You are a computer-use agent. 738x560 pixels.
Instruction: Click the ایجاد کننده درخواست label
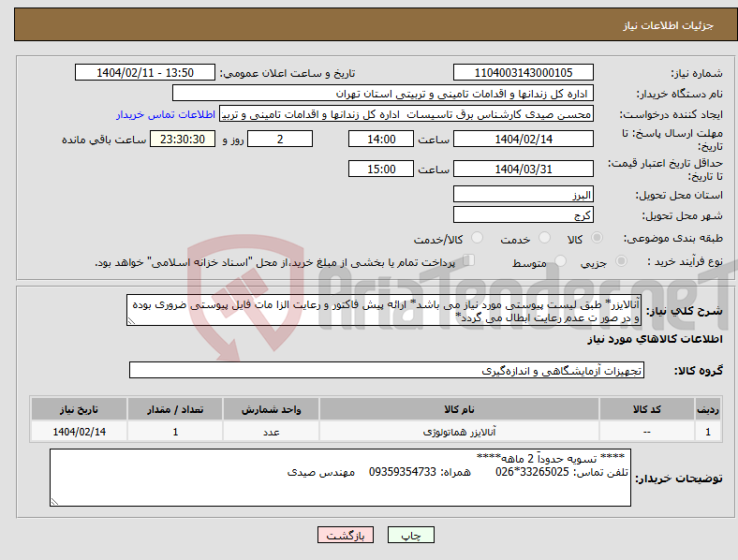tap(672, 115)
